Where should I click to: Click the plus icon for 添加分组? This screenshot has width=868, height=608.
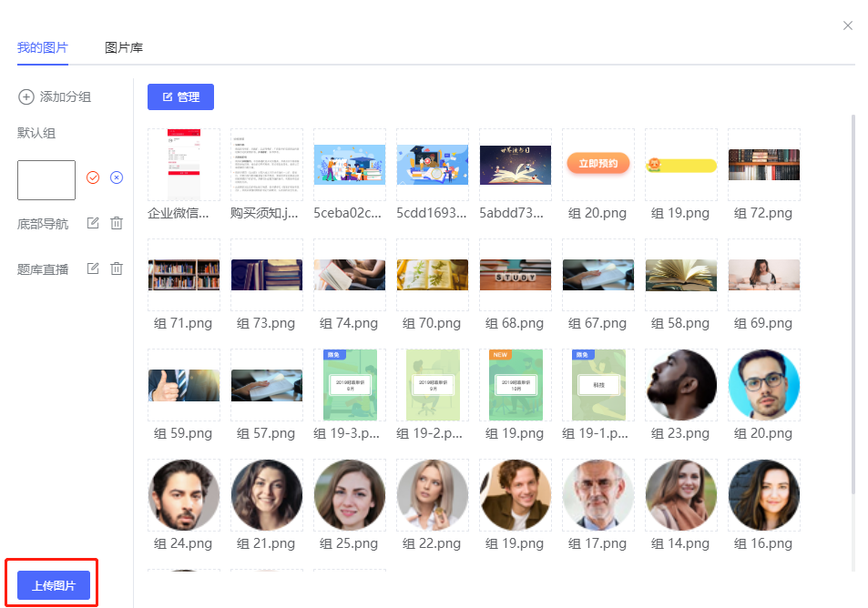point(26,96)
